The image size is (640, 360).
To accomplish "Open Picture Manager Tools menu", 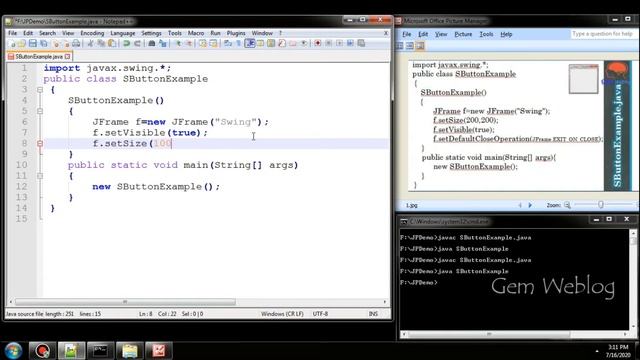I will click(x=486, y=34).
